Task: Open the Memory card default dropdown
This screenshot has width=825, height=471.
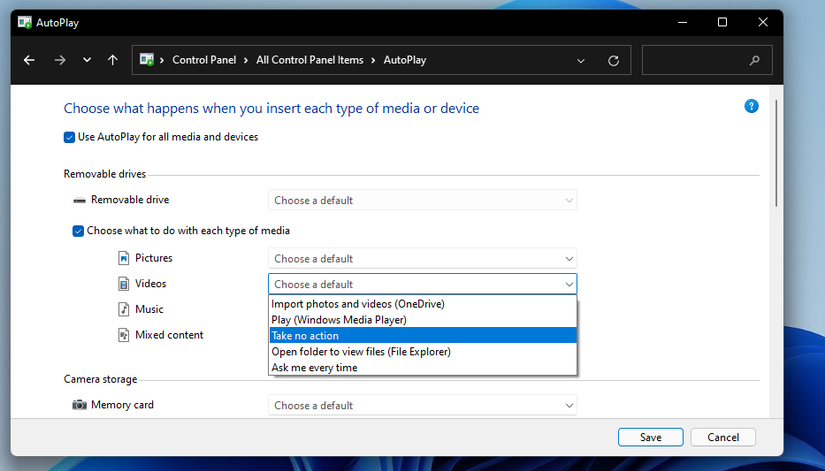Action: 422,406
